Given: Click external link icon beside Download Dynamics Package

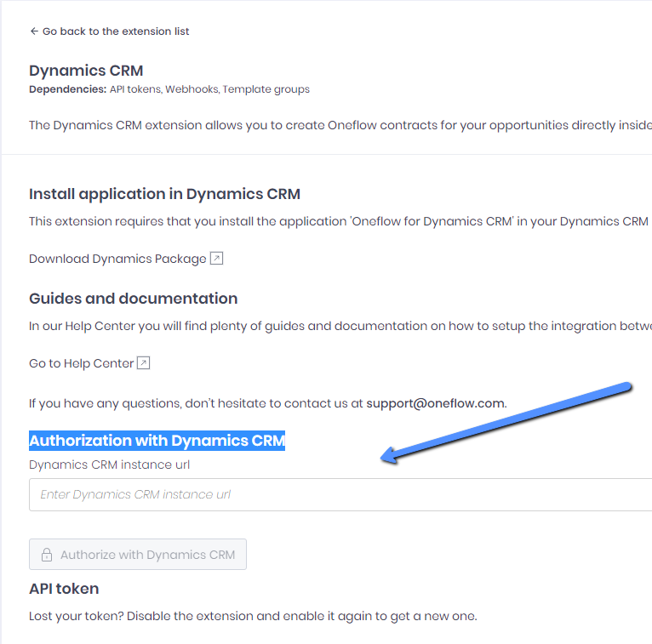Looking at the screenshot, I should [216, 259].
